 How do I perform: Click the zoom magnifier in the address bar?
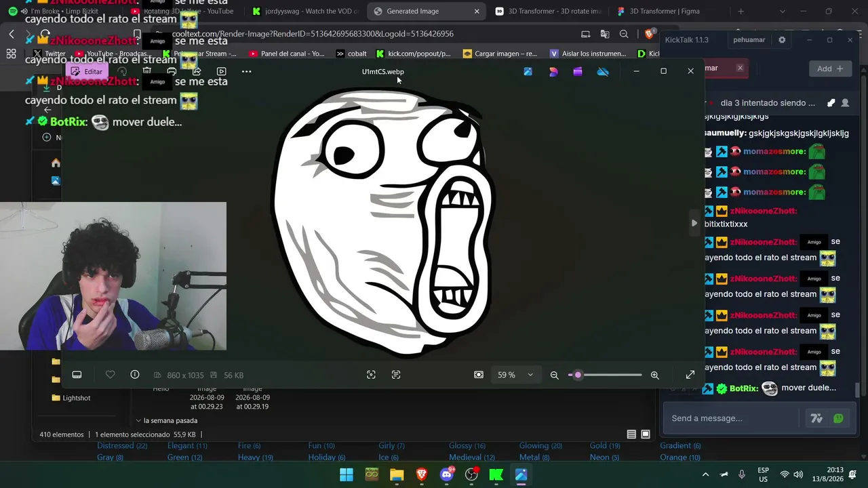pos(624,34)
